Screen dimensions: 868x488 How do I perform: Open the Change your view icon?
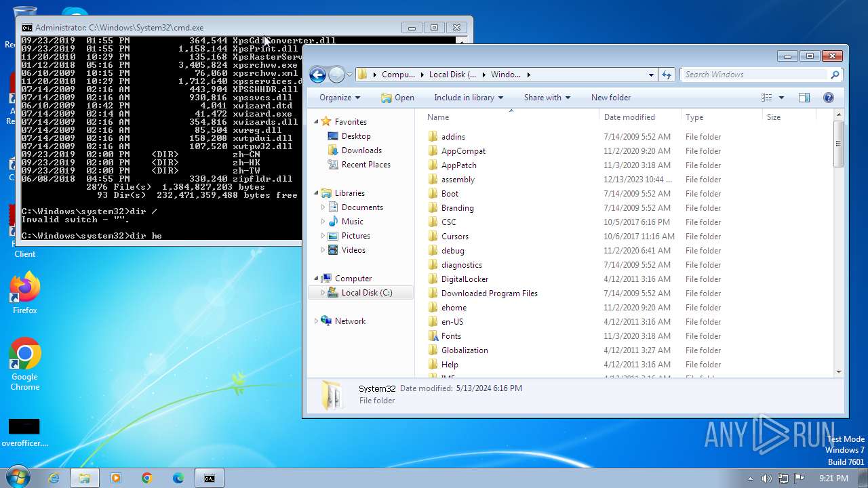(767, 98)
